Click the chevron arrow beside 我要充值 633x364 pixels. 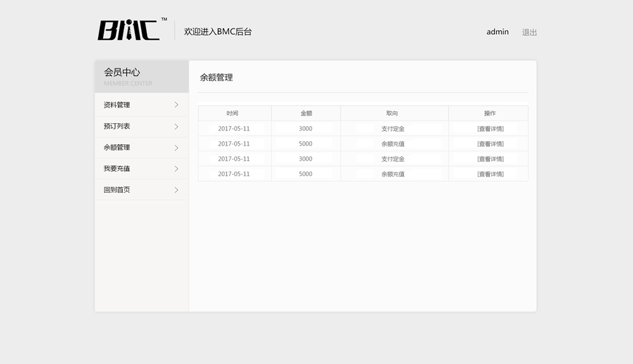tap(176, 169)
